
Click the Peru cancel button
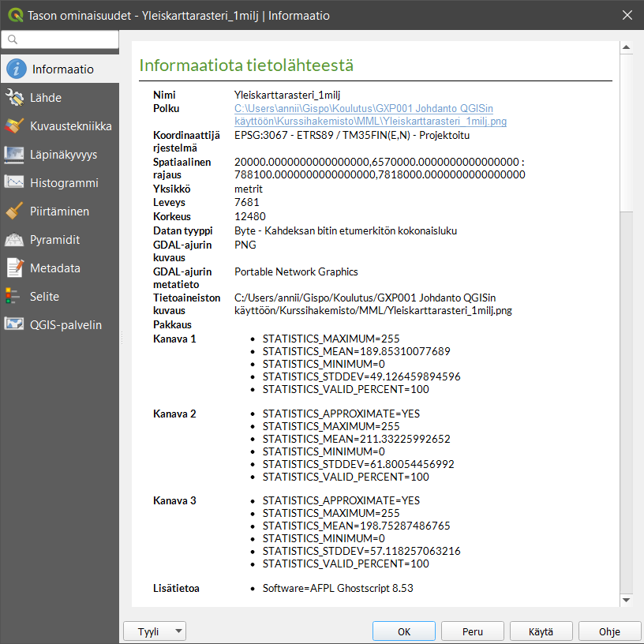coord(472,631)
